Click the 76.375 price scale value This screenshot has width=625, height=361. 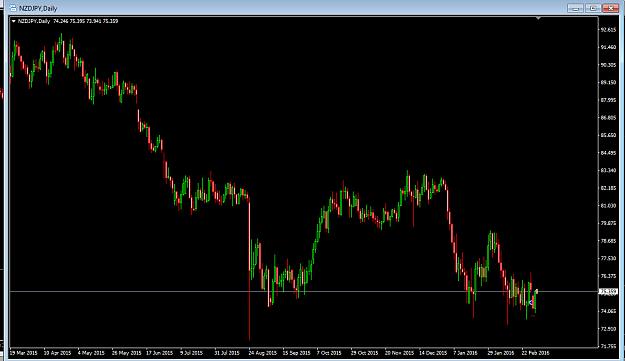click(x=608, y=276)
